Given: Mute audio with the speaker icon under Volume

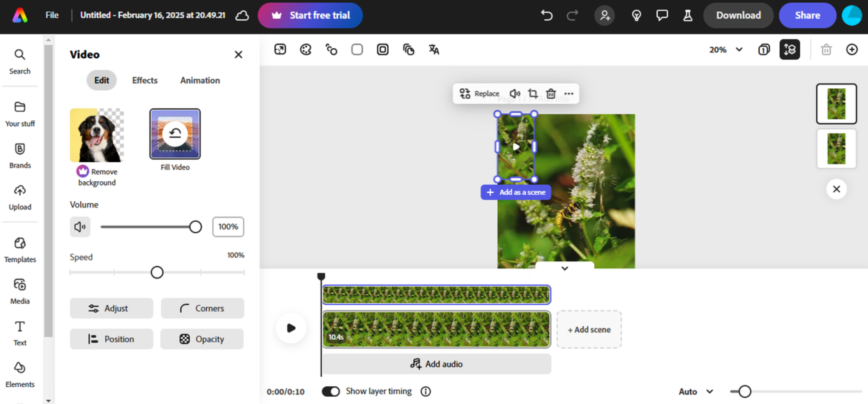Looking at the screenshot, I should point(80,226).
